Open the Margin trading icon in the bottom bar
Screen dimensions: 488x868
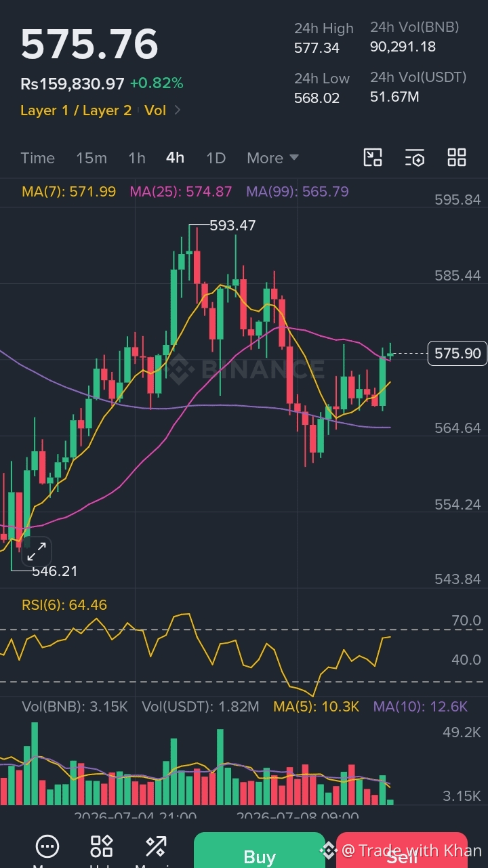[156, 846]
